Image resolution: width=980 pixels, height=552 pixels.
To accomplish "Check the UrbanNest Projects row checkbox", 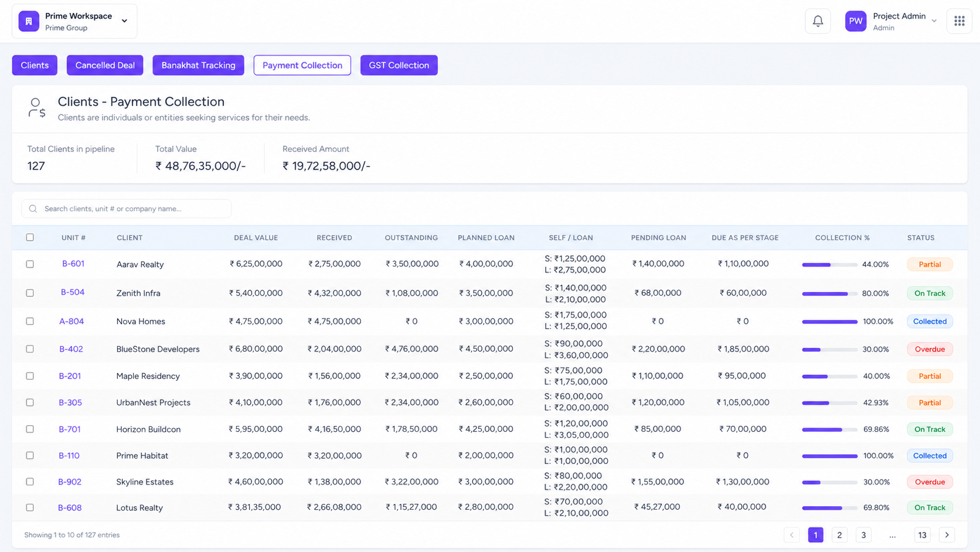I will (x=30, y=402).
